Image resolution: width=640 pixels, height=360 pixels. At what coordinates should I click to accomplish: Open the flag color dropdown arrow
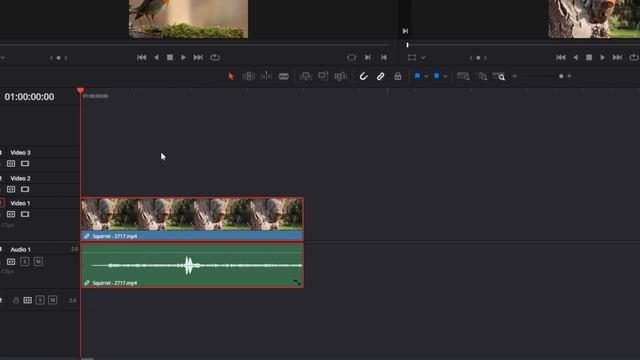pos(426,76)
